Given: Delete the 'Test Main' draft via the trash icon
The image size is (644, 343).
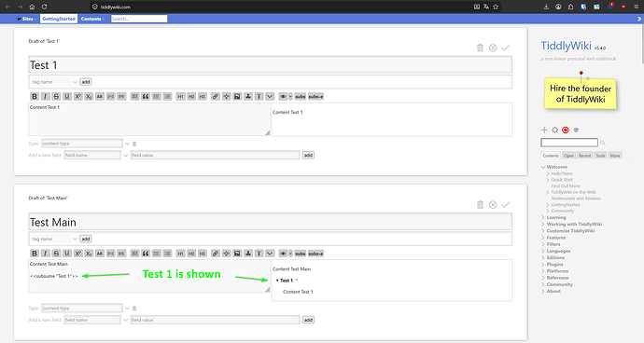Looking at the screenshot, I should [x=480, y=204].
